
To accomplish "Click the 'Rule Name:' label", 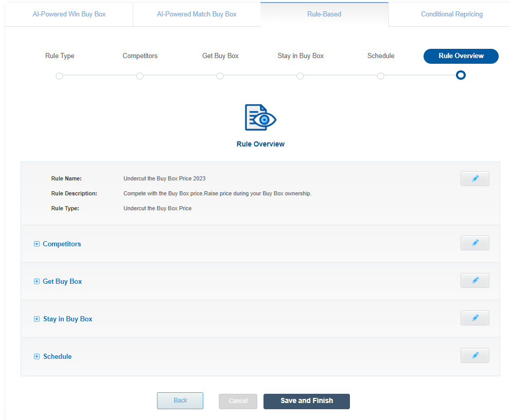I will click(66, 179).
